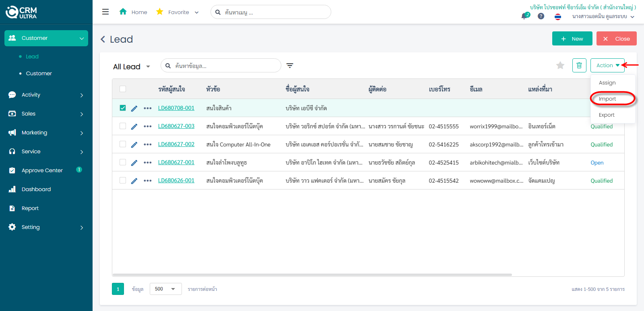
Task: Open the filter icon beside search
Action: pyautogui.click(x=290, y=66)
